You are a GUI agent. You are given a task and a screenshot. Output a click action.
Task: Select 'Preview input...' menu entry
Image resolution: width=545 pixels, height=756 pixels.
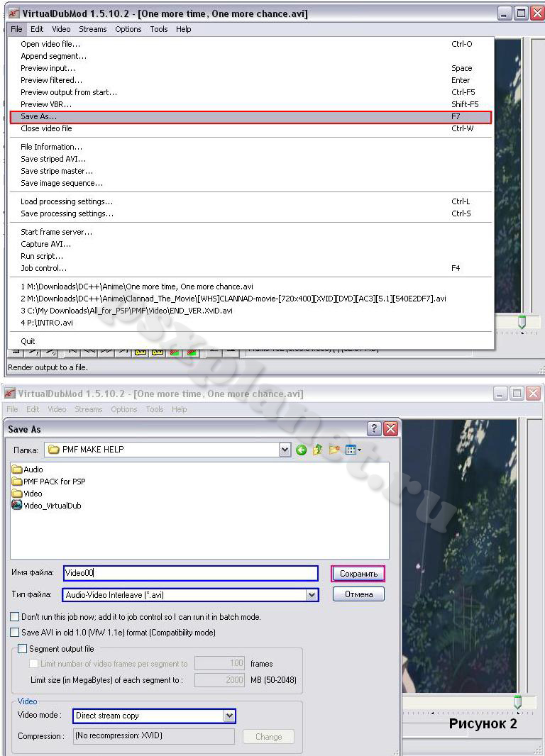tap(251, 68)
